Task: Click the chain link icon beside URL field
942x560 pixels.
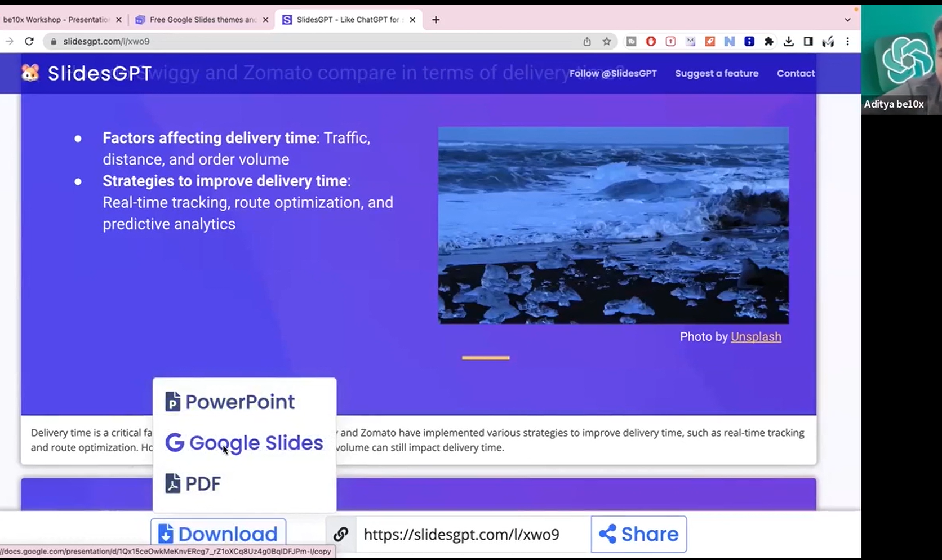Action: click(x=341, y=534)
